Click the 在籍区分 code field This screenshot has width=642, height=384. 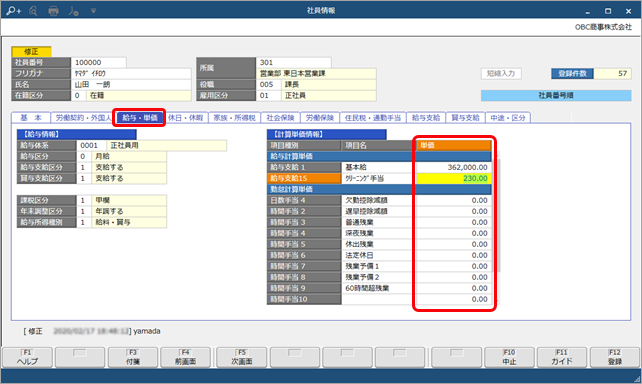pyautogui.click(x=78, y=95)
